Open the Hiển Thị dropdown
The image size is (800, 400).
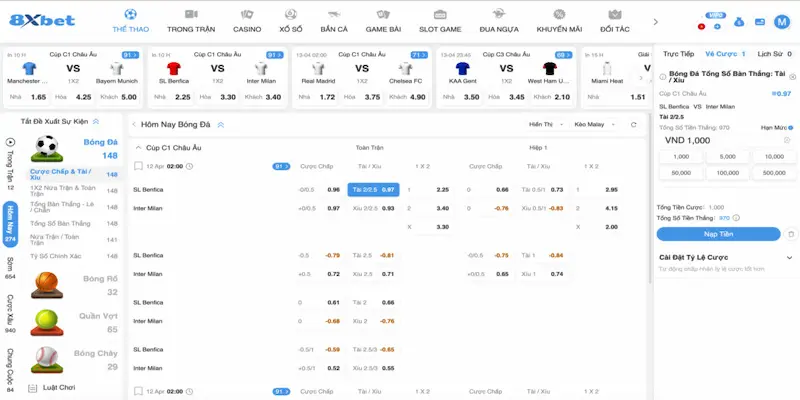point(544,125)
